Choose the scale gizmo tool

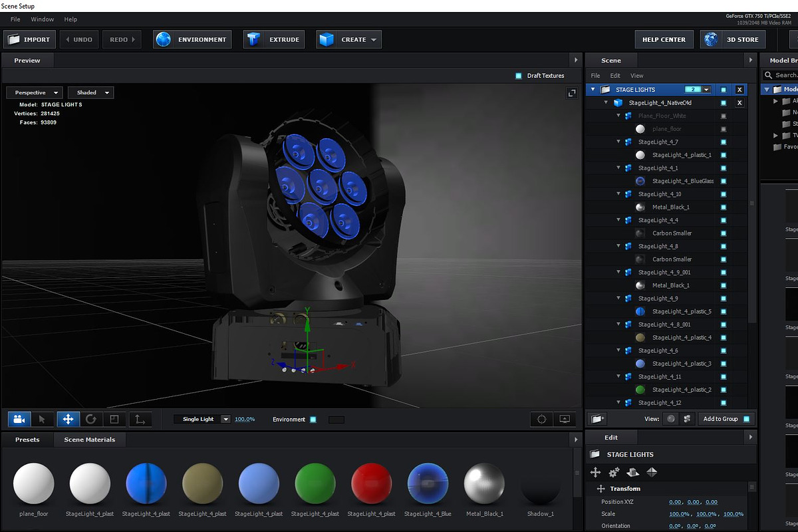click(x=114, y=419)
